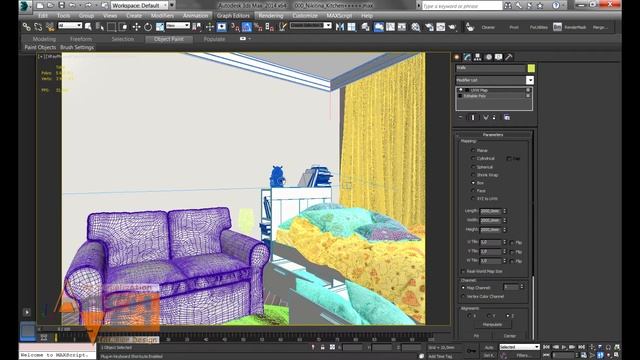Open the Utilities hammer panel tab
The width and height of the screenshot is (640, 360).
(509, 57)
